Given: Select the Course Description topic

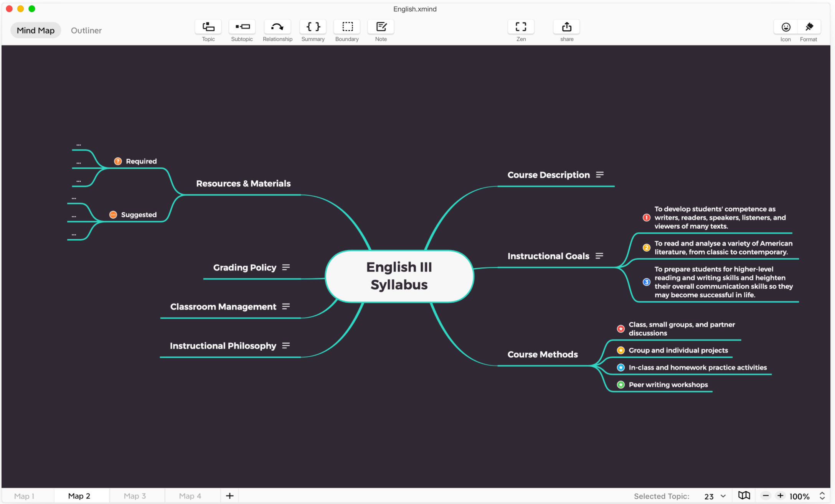Looking at the screenshot, I should click(x=549, y=175).
